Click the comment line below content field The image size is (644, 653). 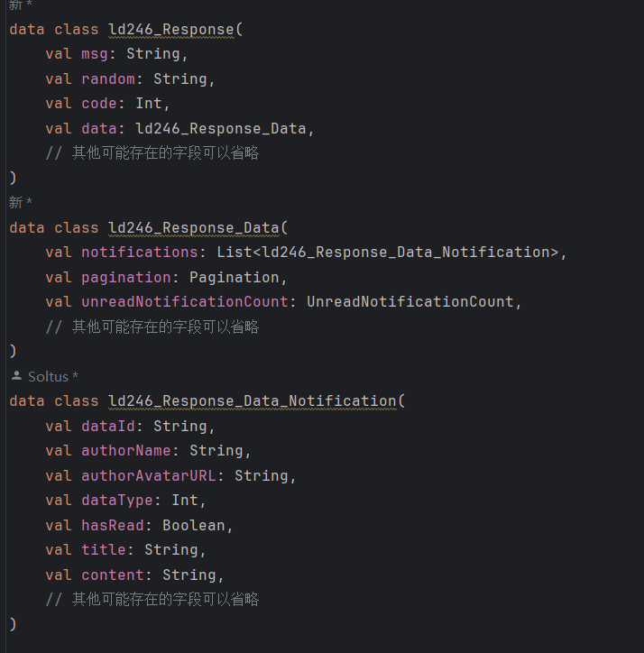[x=153, y=599]
